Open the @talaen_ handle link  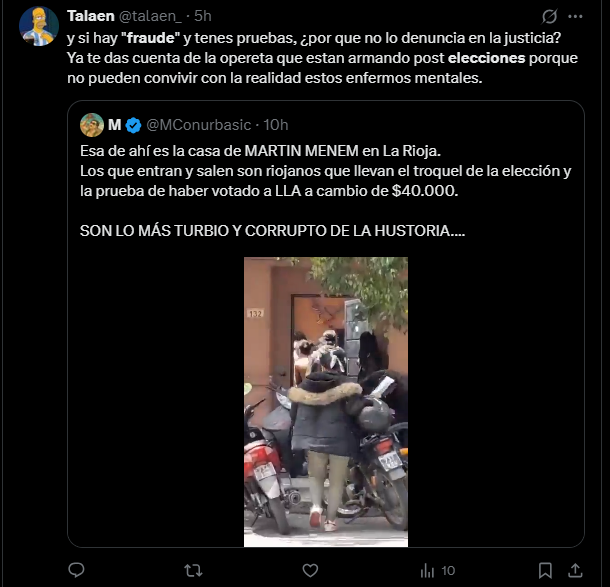150,16
